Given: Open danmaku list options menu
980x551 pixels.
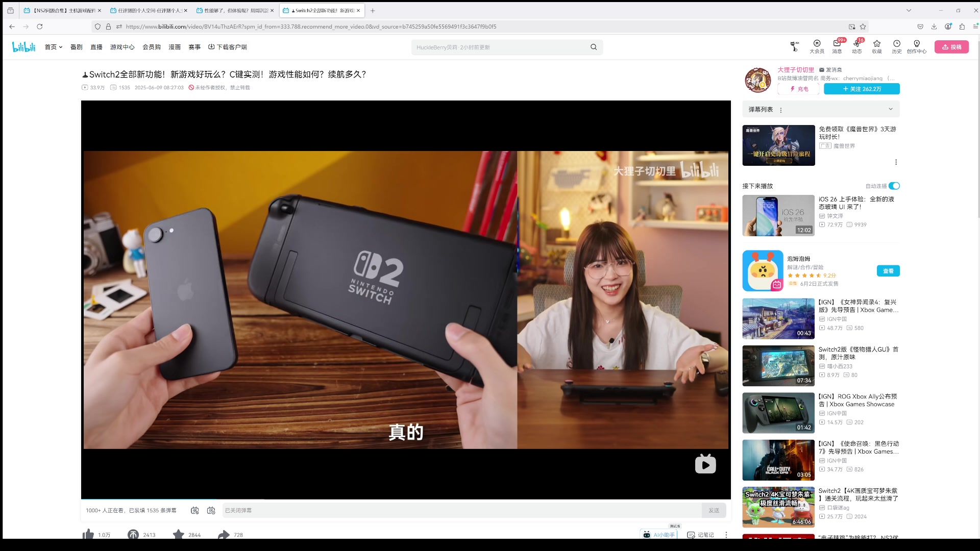Looking at the screenshot, I should click(781, 110).
